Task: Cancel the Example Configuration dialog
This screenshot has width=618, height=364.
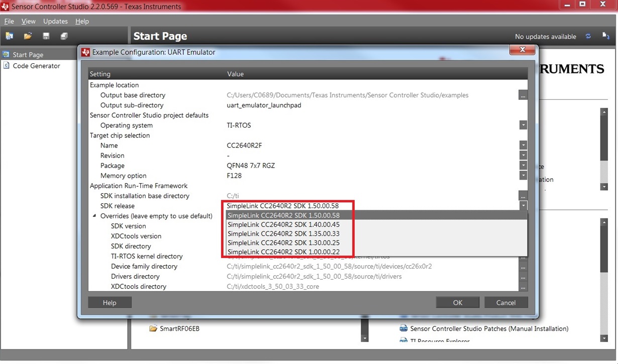Action: [x=506, y=302]
